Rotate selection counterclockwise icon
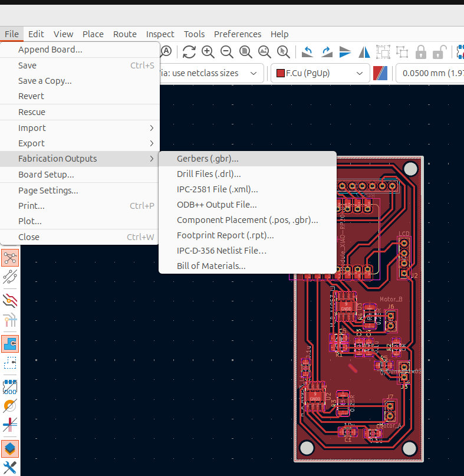This screenshot has height=476, width=464. pos(307,52)
